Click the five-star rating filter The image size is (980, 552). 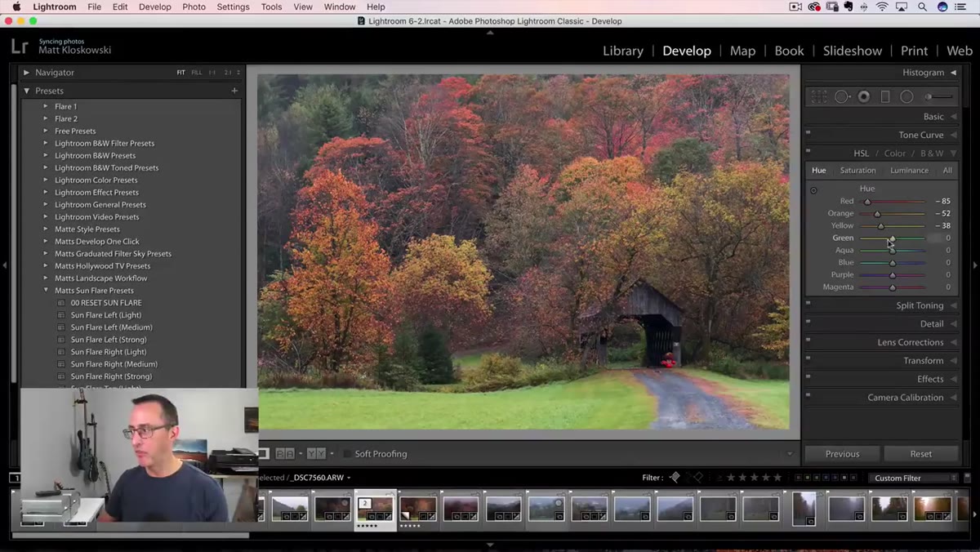(777, 478)
